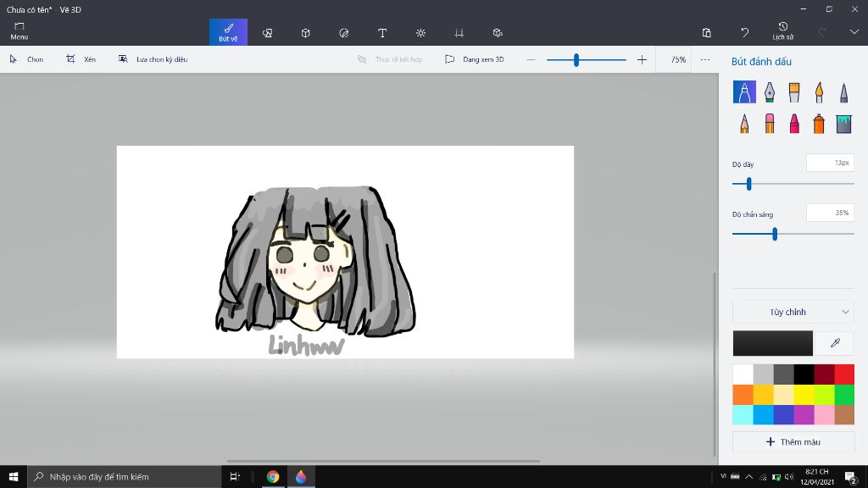868x488 pixels.
Task: Pick the light cyan color swatch
Action: click(743, 414)
